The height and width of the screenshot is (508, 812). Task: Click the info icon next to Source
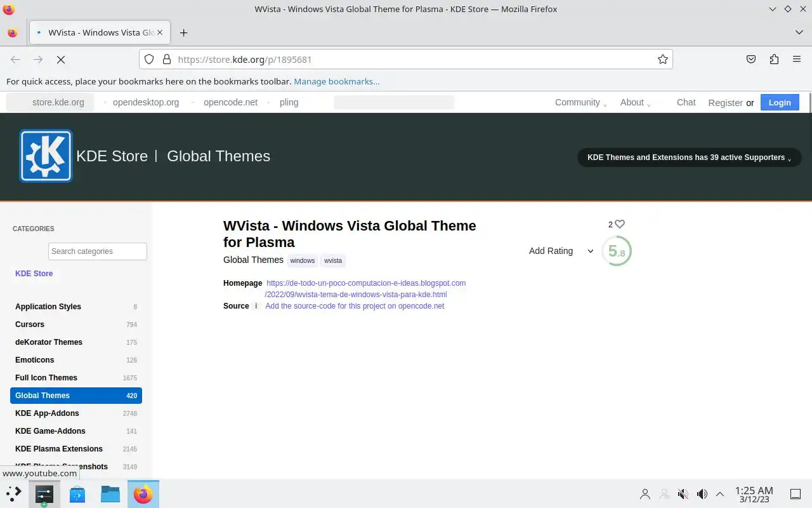tap(256, 306)
